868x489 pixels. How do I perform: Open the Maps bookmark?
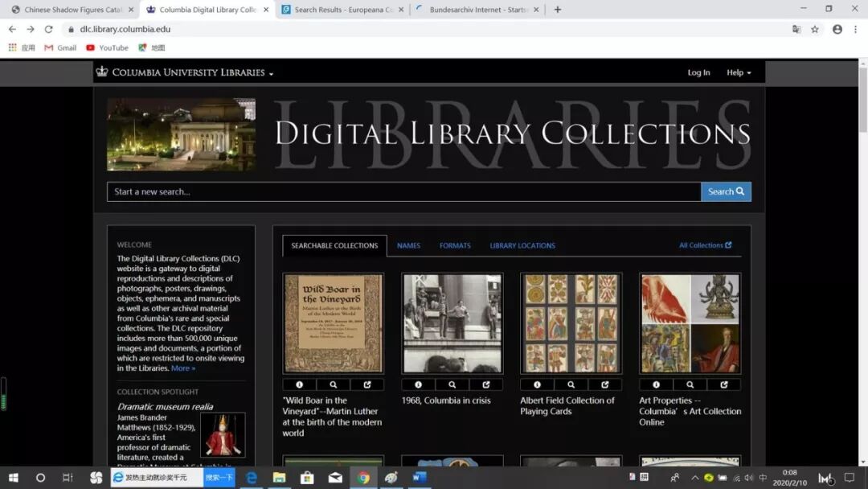tap(152, 47)
